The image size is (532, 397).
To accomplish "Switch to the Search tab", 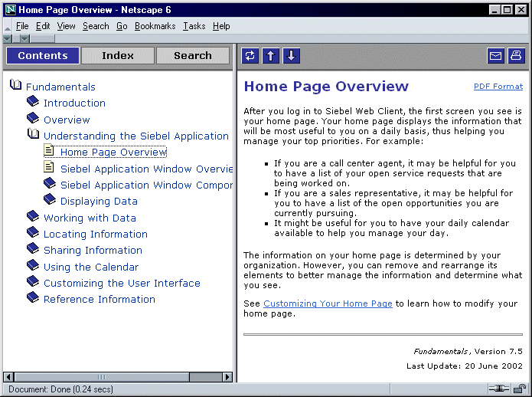I will 193,56.
